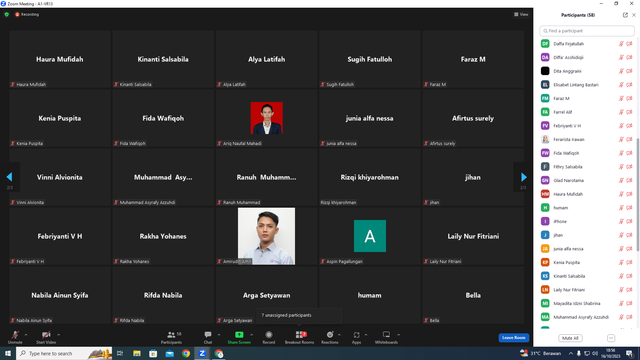Open the Reactions icon
This screenshot has width=640, height=360.
click(x=330, y=335)
